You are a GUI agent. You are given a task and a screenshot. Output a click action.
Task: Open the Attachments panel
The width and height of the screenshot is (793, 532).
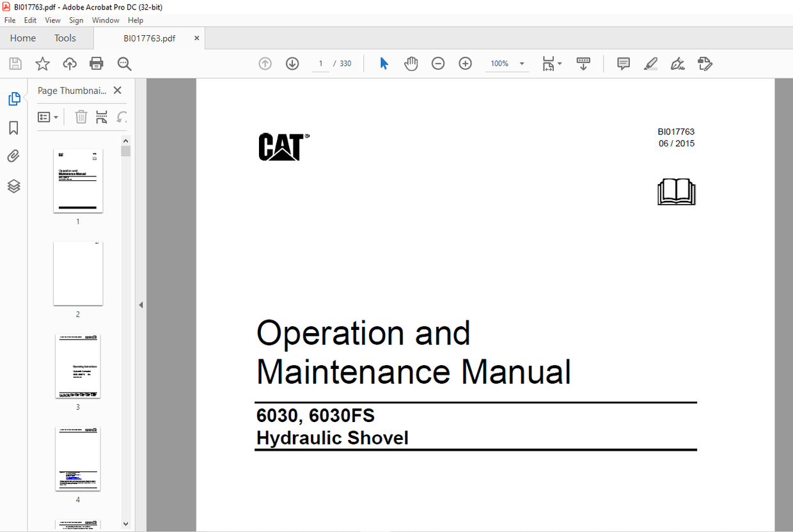13,155
